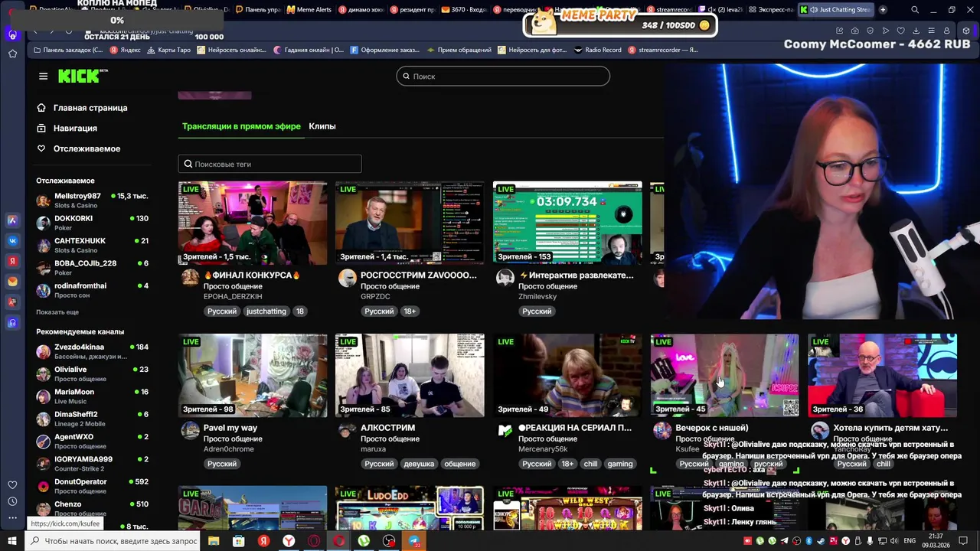The width and height of the screenshot is (980, 551).
Task: Open Olivialive recommended channel
Action: point(92,373)
